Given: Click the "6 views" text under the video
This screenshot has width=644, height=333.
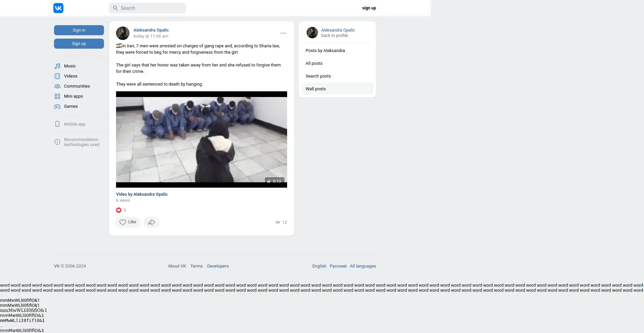Looking at the screenshot, I should pyautogui.click(x=123, y=200).
